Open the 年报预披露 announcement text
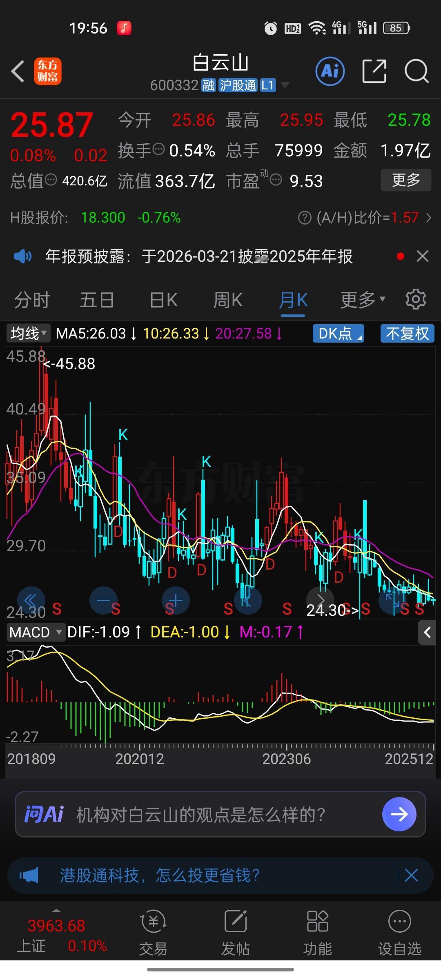Viewport: 441px width, 980px height. (199, 256)
